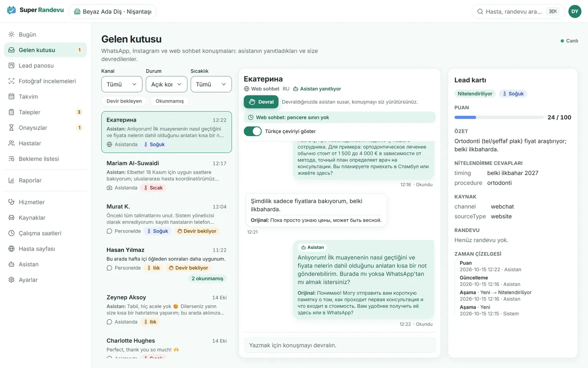Click the Canlı live status indicator
The width and height of the screenshot is (588, 368).
click(x=569, y=41)
